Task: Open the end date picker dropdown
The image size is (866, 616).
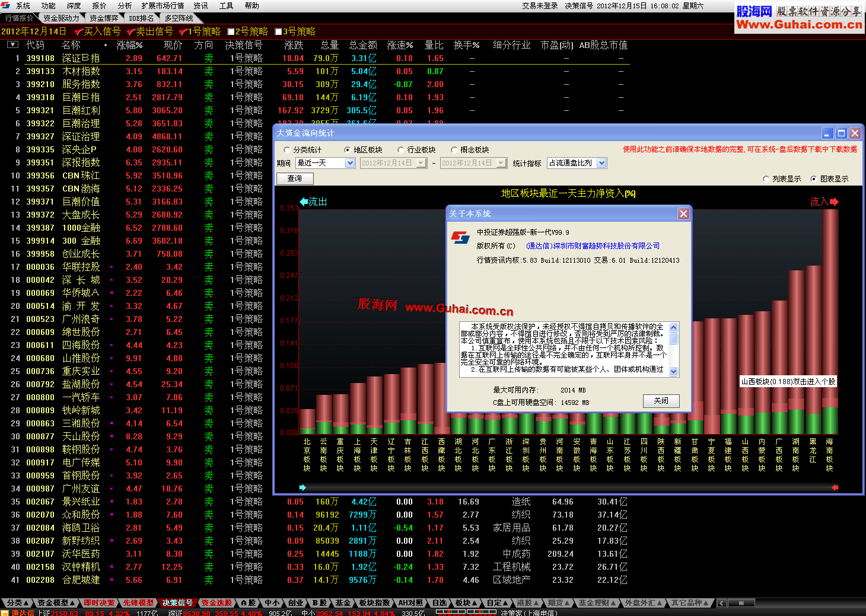Action: 502,163
